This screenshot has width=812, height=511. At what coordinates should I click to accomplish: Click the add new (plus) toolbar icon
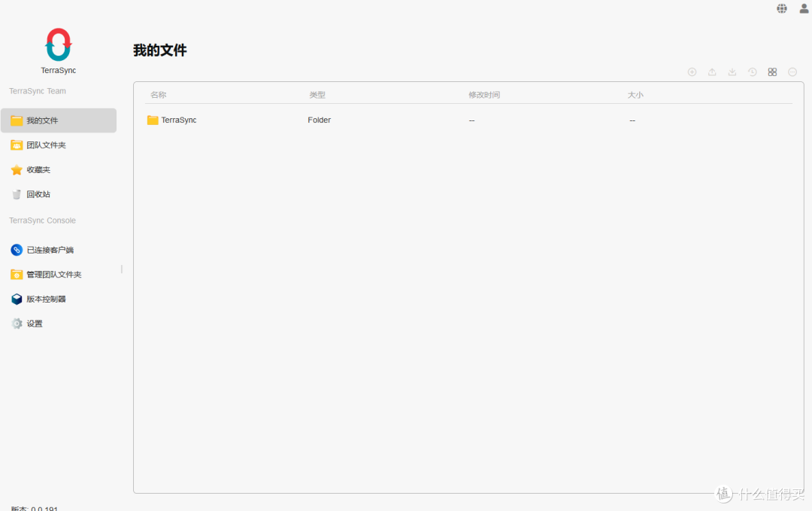[x=692, y=72]
